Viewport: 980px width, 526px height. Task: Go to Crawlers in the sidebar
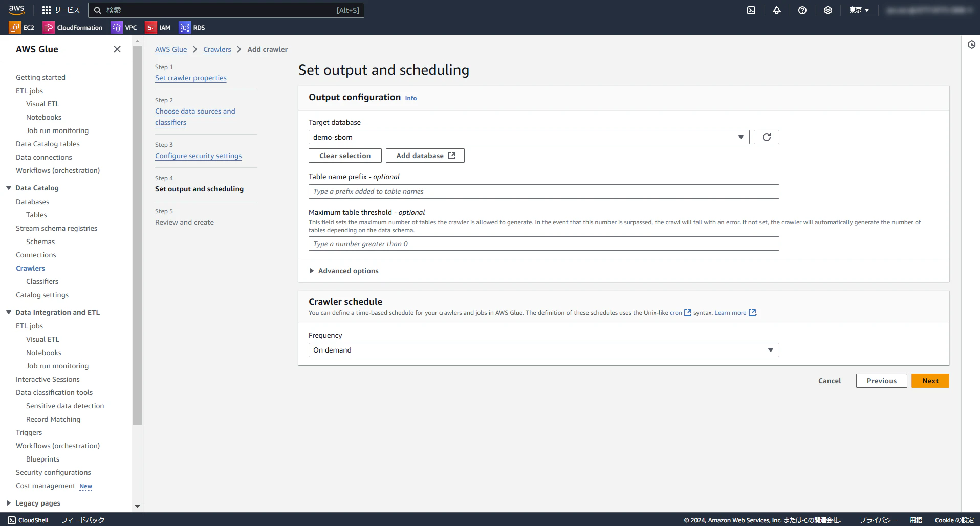[30, 268]
